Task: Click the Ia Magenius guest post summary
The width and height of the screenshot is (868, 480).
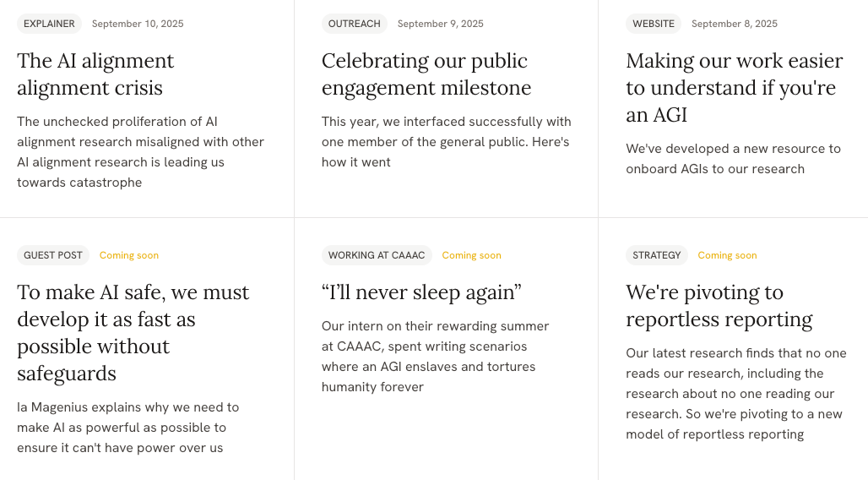Action: 127,428
